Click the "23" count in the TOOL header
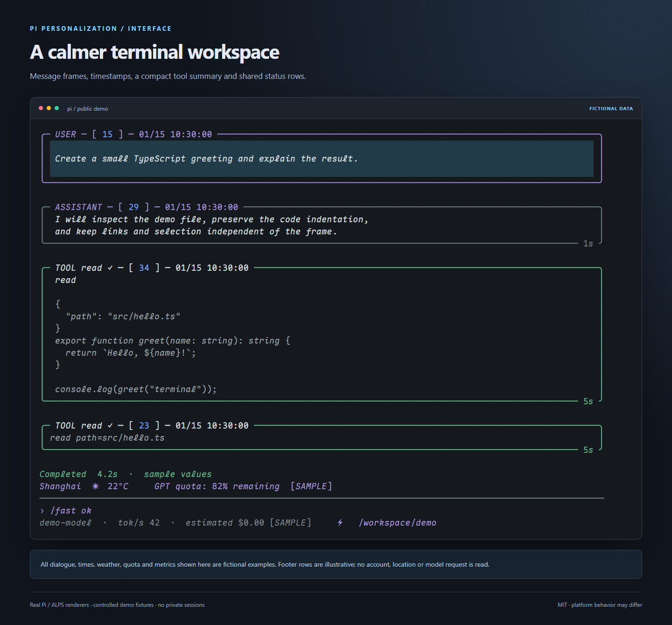 [144, 426]
